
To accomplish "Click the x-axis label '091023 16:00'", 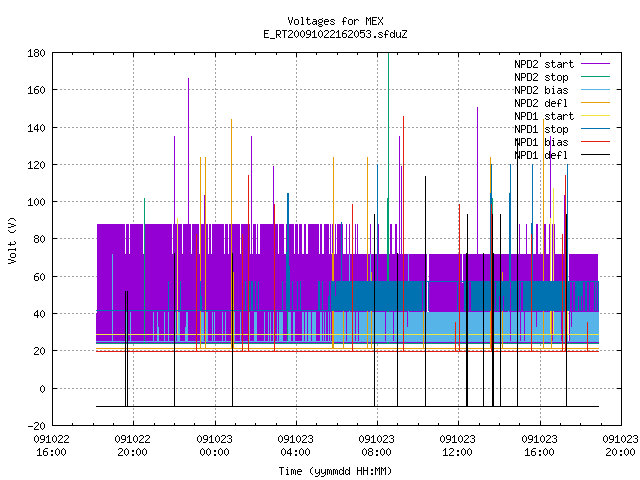I will [539, 446].
